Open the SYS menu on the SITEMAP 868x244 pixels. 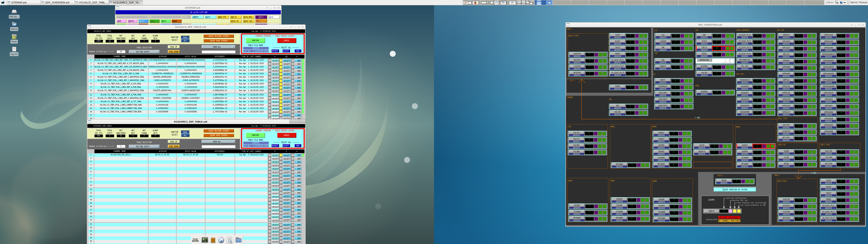pos(165,21)
